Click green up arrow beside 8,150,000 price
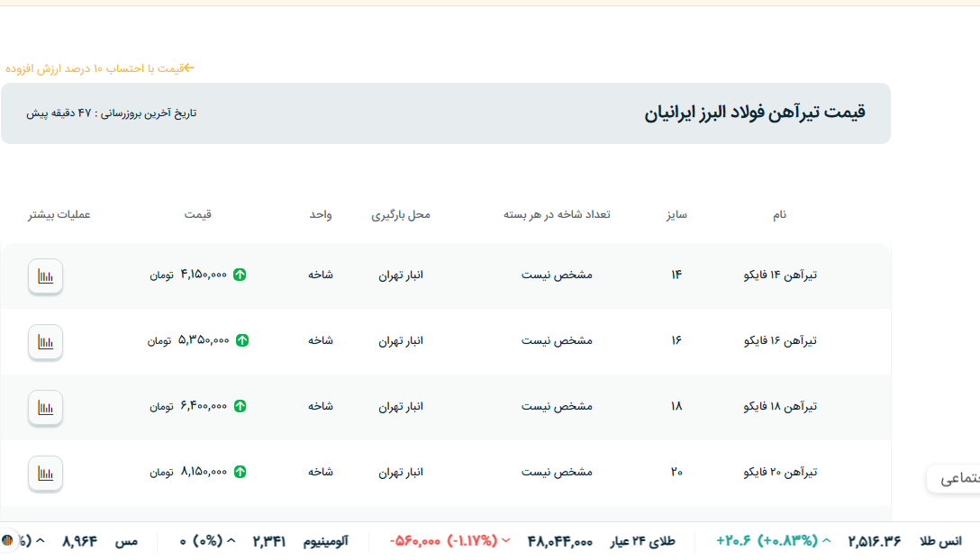The image size is (980, 560). [x=240, y=472]
